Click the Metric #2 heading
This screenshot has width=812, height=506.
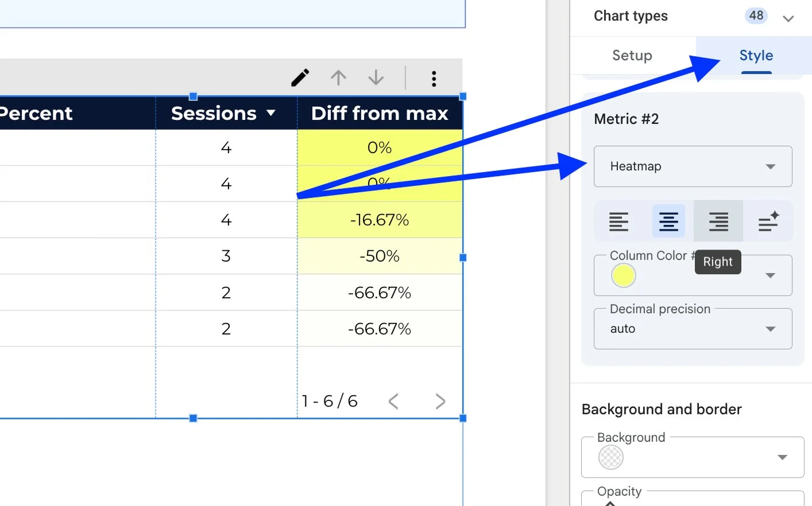[x=626, y=119]
